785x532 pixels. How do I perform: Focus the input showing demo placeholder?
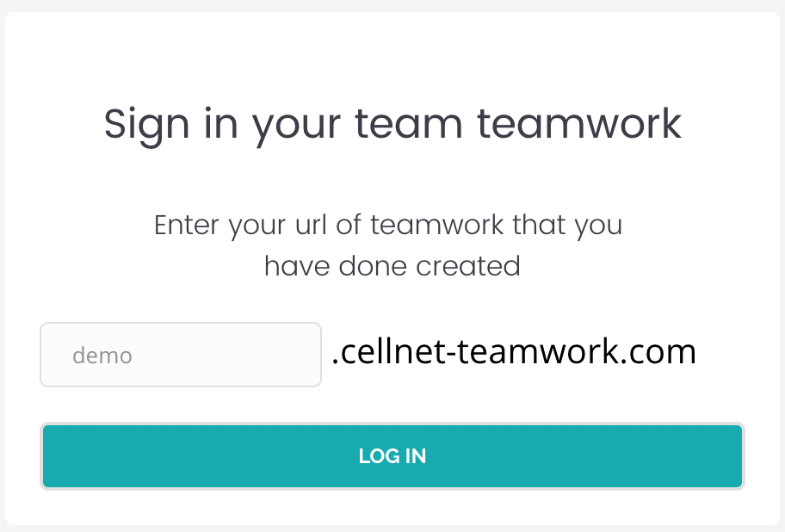[x=180, y=355]
